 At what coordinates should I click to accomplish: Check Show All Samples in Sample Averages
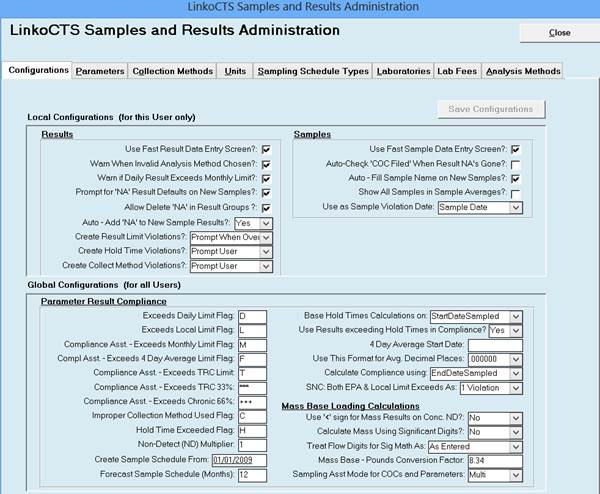515,193
